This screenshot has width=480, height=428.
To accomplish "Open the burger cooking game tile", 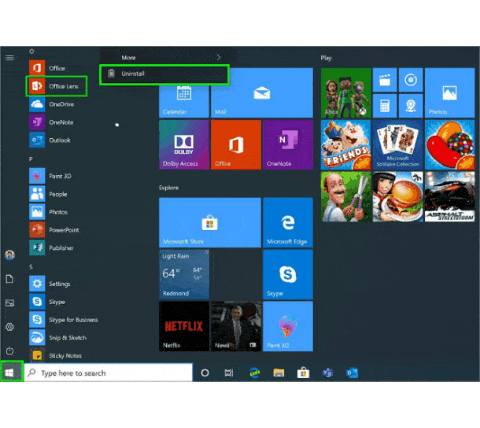I will [x=398, y=197].
